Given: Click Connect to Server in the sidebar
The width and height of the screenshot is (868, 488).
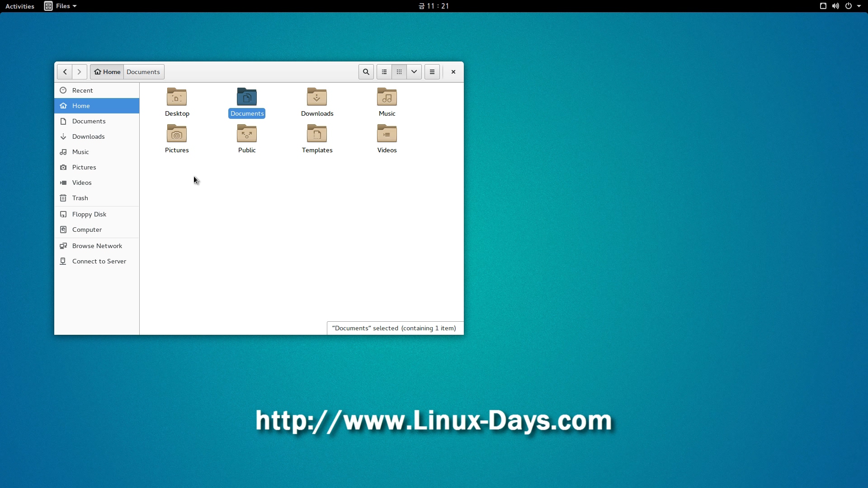Looking at the screenshot, I should 97,261.
